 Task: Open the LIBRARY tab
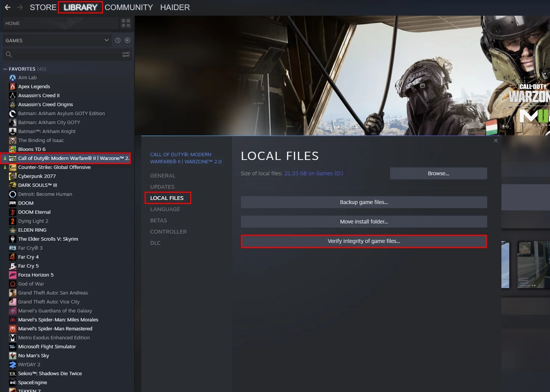80,7
